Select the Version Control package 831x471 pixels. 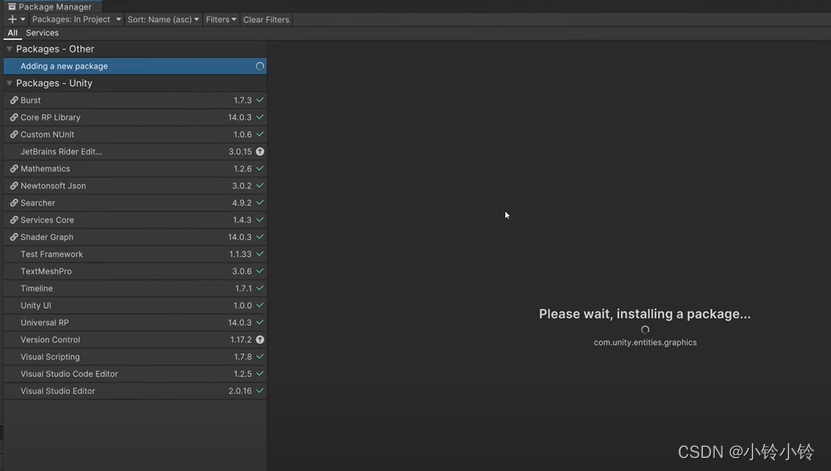(x=135, y=340)
